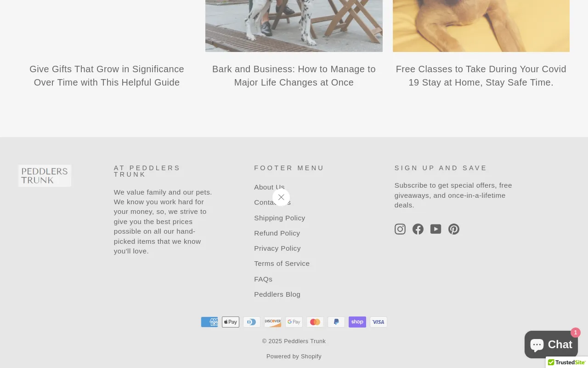Open the YouTube social icon
This screenshot has height=368, width=588.
point(436,229)
